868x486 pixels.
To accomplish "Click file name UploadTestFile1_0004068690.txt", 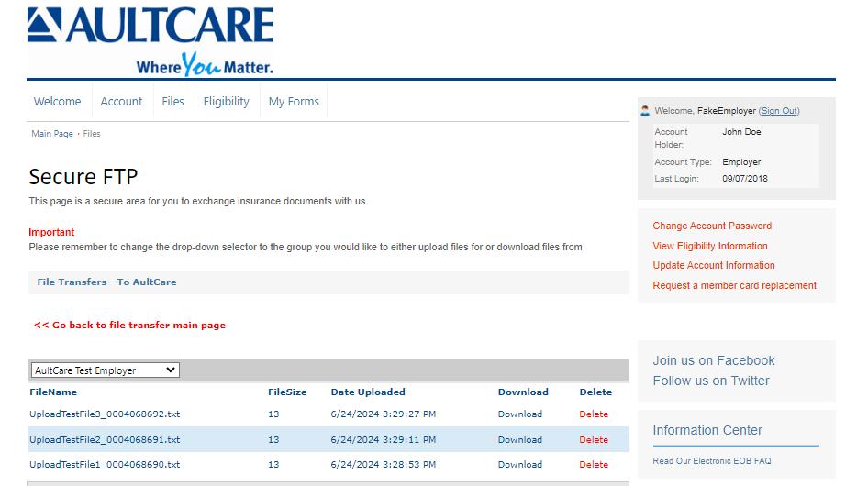I will point(105,464).
